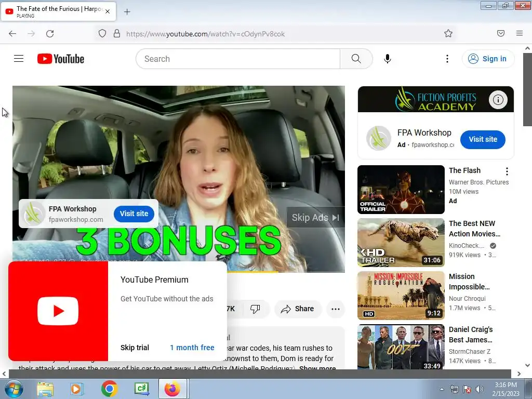Skip trial in YouTube Premium popup
The width and height of the screenshot is (532, 399).
(135, 348)
